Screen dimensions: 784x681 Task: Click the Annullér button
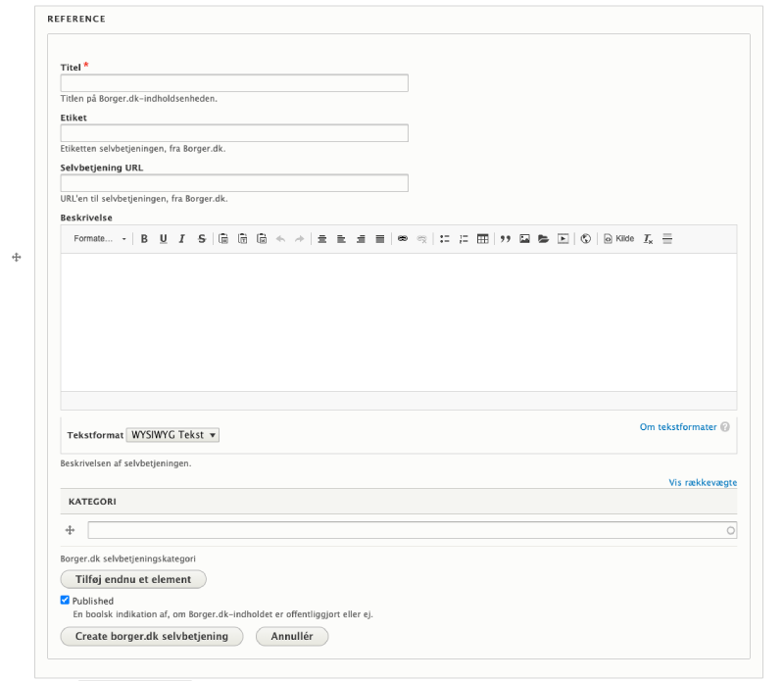coord(292,637)
